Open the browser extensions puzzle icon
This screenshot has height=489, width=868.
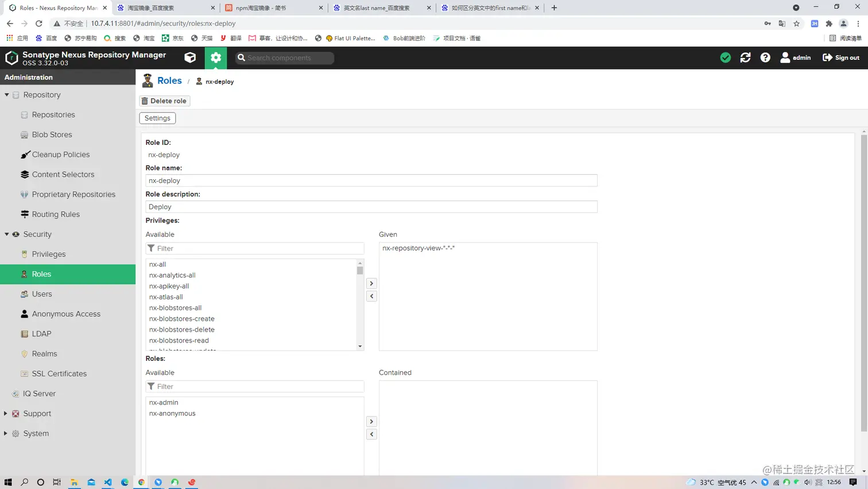coord(829,24)
